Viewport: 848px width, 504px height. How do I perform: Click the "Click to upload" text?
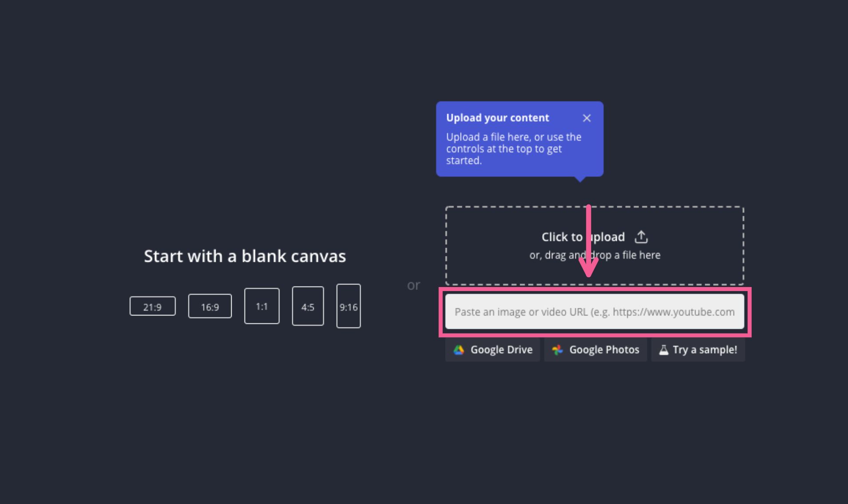tap(583, 237)
